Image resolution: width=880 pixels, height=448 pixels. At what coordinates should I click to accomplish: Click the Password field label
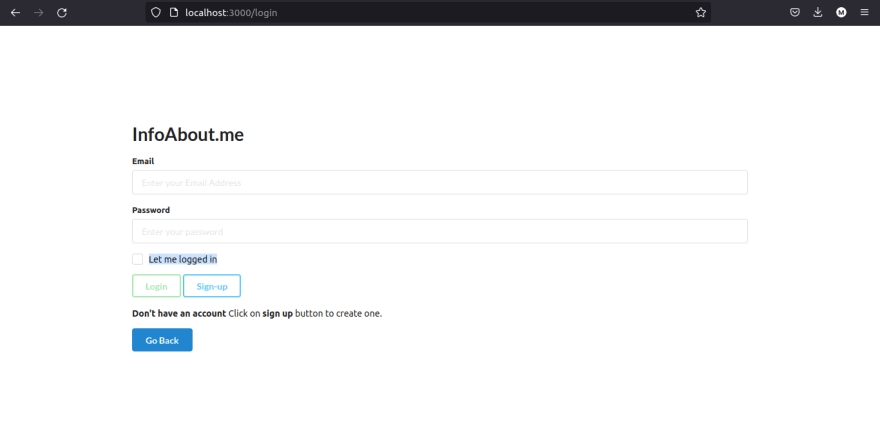pos(150,210)
